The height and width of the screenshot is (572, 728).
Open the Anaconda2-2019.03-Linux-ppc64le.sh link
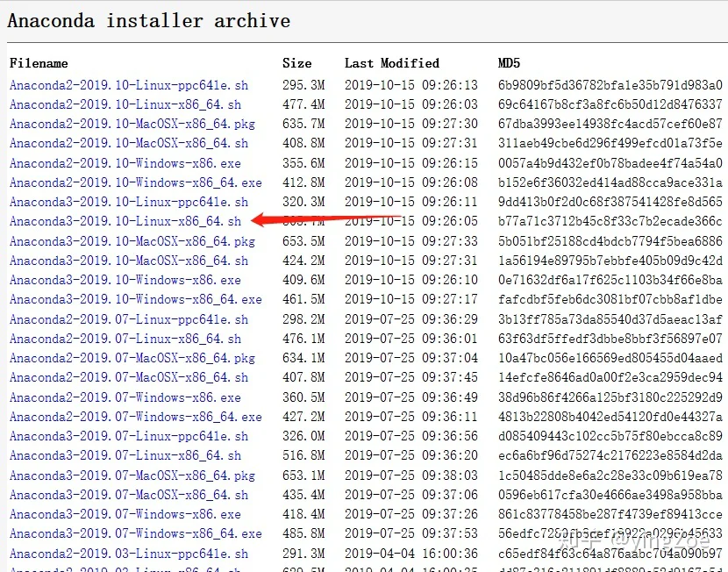[129, 554]
